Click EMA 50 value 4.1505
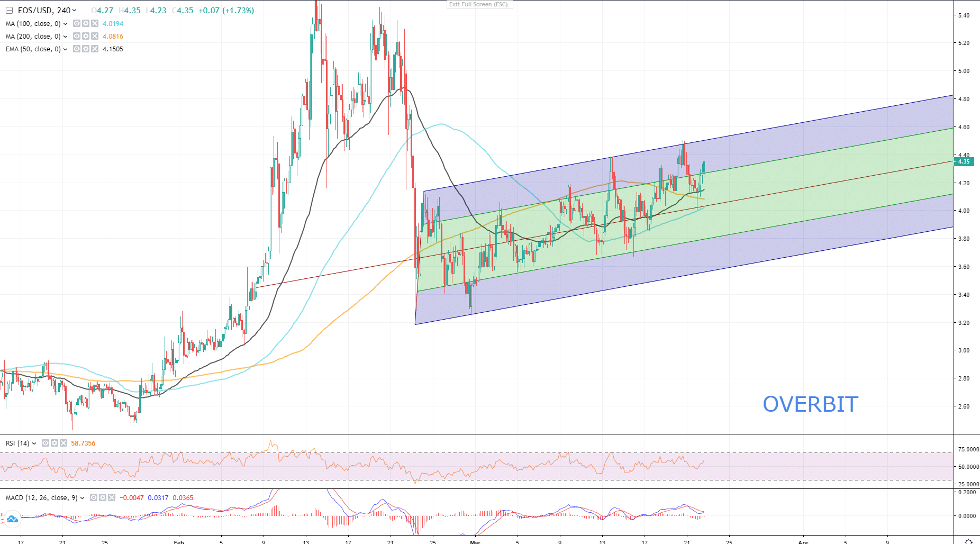980x544 pixels. (113, 49)
